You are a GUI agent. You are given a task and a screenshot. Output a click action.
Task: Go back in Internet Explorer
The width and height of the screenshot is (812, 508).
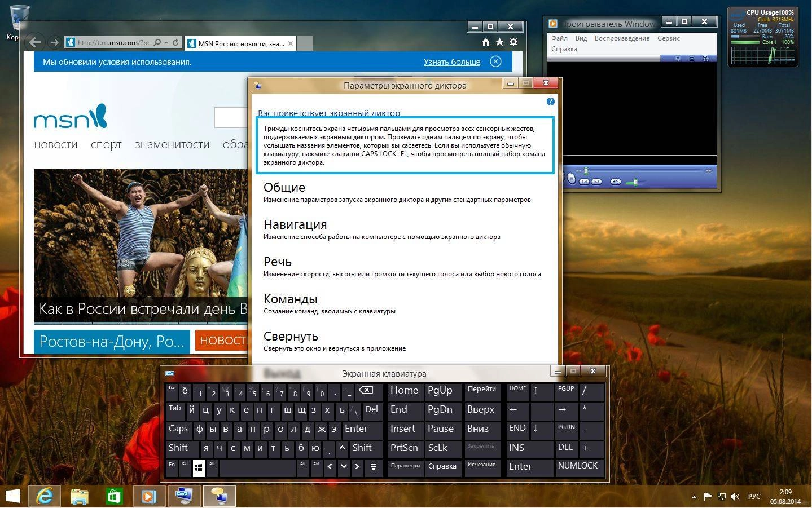[x=35, y=42]
